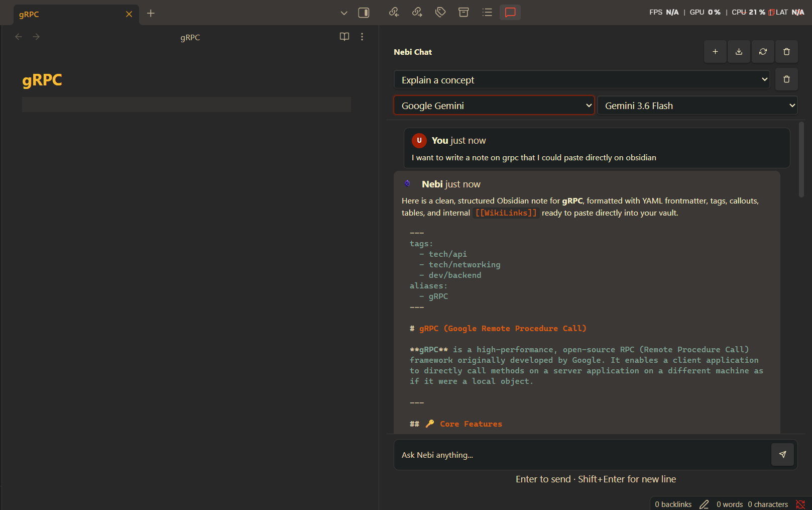Delete the selected prompt with trash button
This screenshot has width=812, height=510.
[787, 79]
